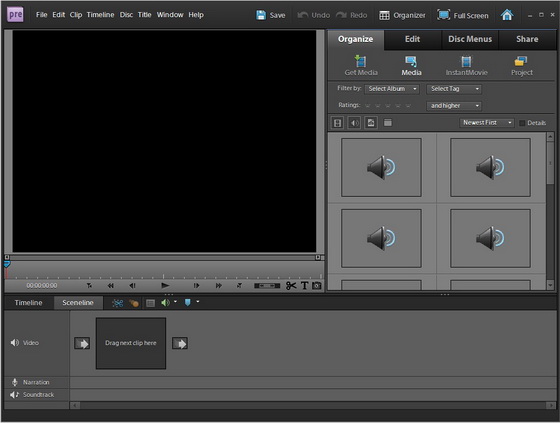Click the Narration microphone icon
Screen dimensions: 560x423
(x=15, y=382)
